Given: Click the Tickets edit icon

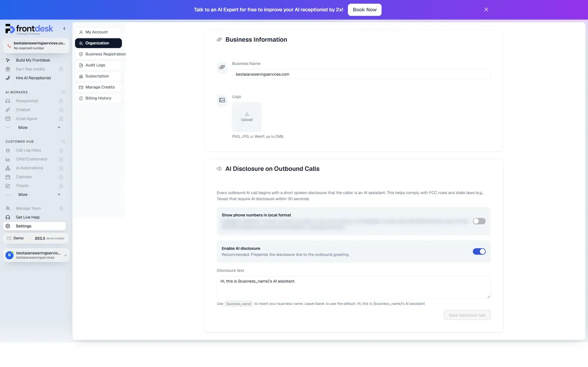Looking at the screenshot, I should [x=8, y=186].
